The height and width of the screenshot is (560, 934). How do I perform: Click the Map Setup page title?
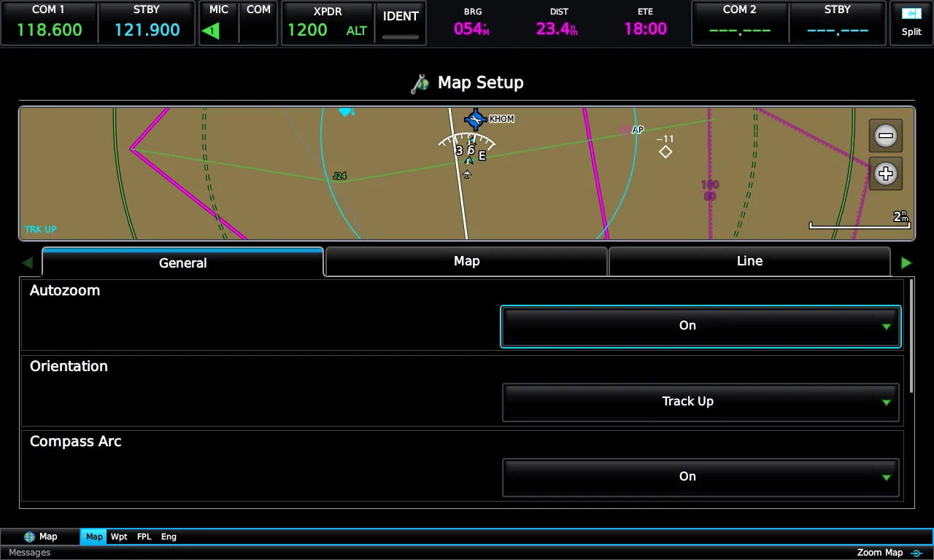(x=480, y=82)
